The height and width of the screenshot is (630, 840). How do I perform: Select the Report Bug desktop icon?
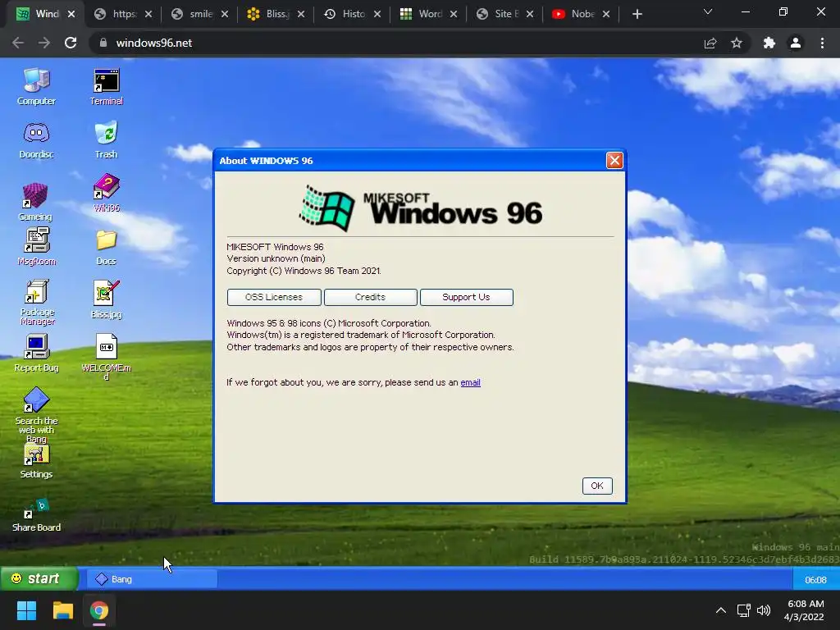36,353
